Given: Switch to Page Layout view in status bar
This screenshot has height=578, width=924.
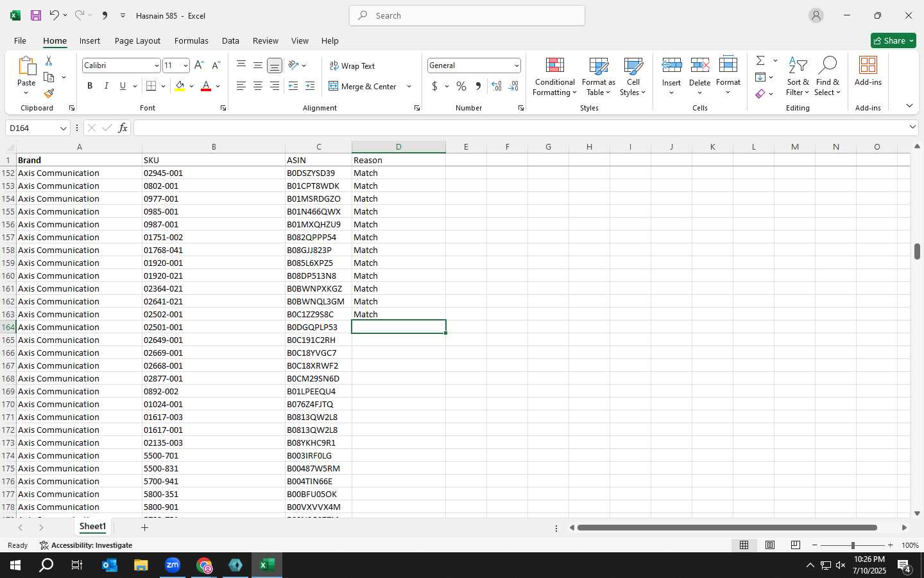Looking at the screenshot, I should [x=769, y=545].
